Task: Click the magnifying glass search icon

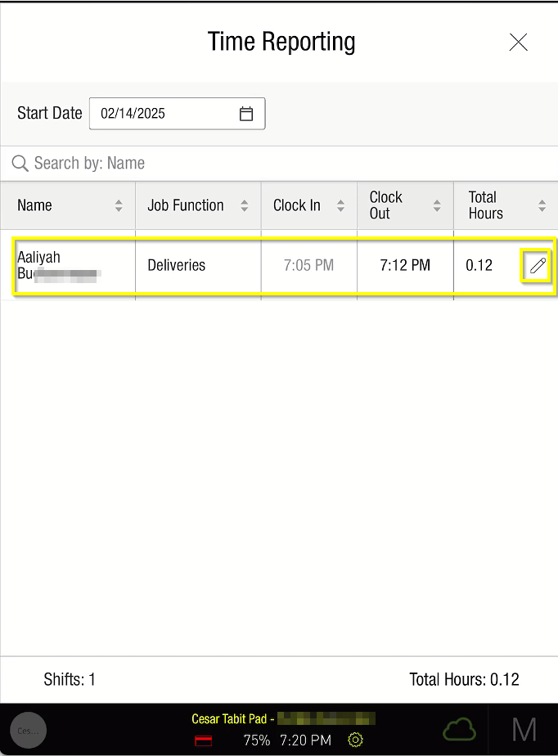Action: pyautogui.click(x=20, y=164)
